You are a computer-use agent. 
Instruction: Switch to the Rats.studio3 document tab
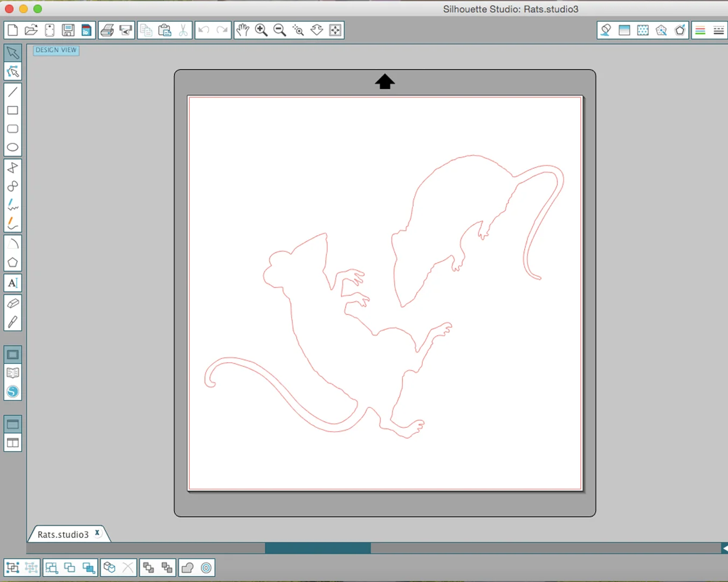click(x=63, y=534)
